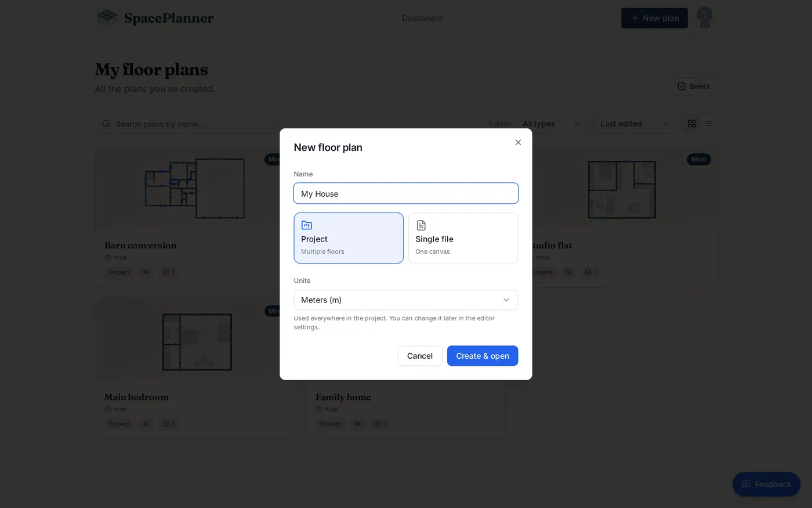Screen dimensions: 812x508
Task: Click the M unit tag on Main bedroom
Action: [x=146, y=424]
